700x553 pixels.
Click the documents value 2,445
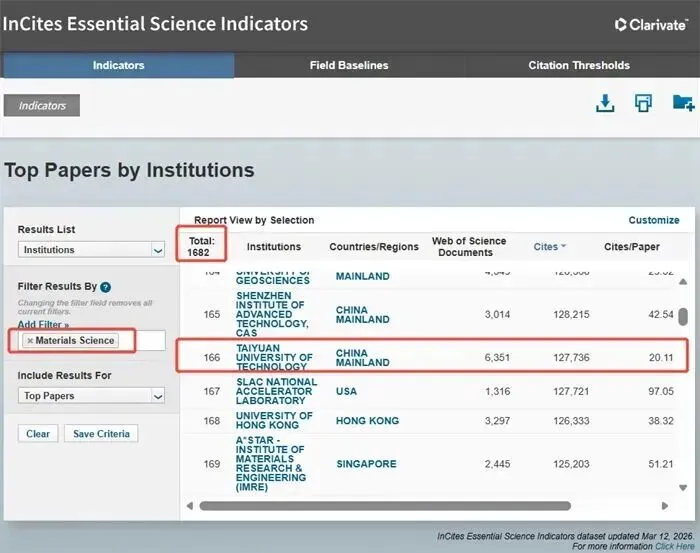click(497, 464)
